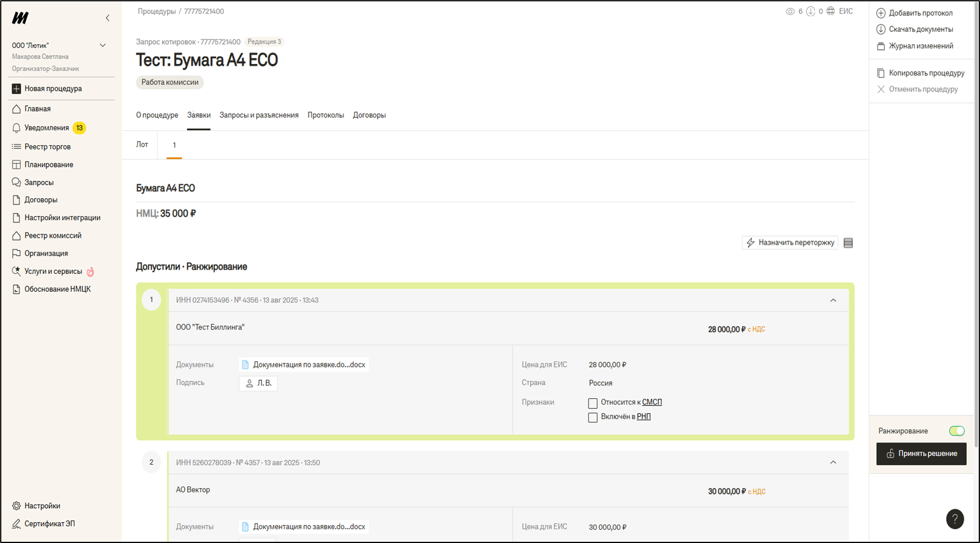Check the Включён в РНП checkbox
This screenshot has height=543, width=980.
593,417
